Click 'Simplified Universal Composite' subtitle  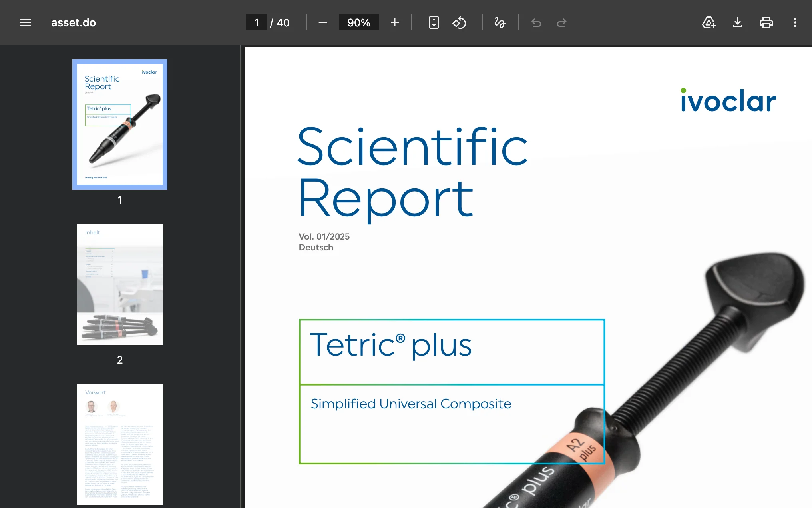pyautogui.click(x=411, y=404)
